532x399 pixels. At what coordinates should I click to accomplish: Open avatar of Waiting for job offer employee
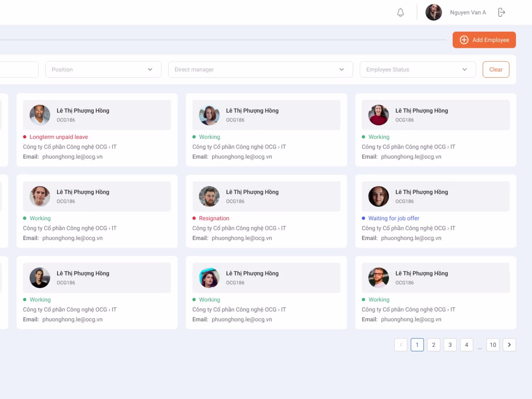tap(378, 196)
